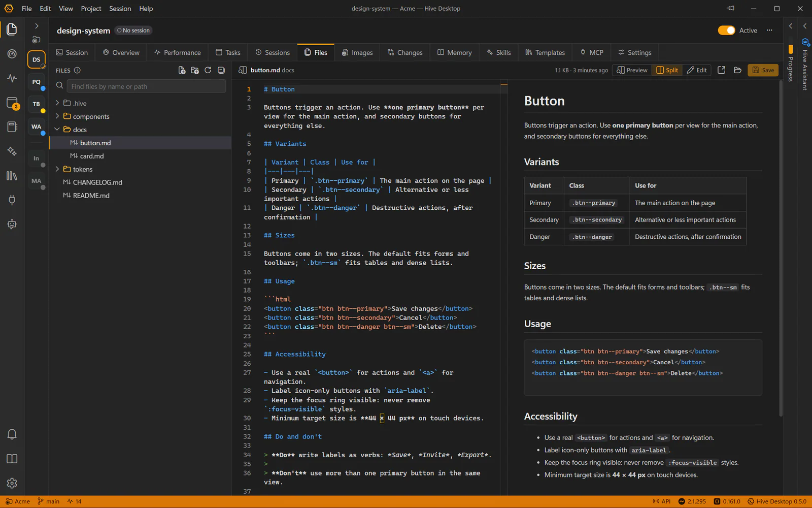812x508 pixels.
Task: Expand the Hive Assistant panel chevron
Action: [804, 26]
